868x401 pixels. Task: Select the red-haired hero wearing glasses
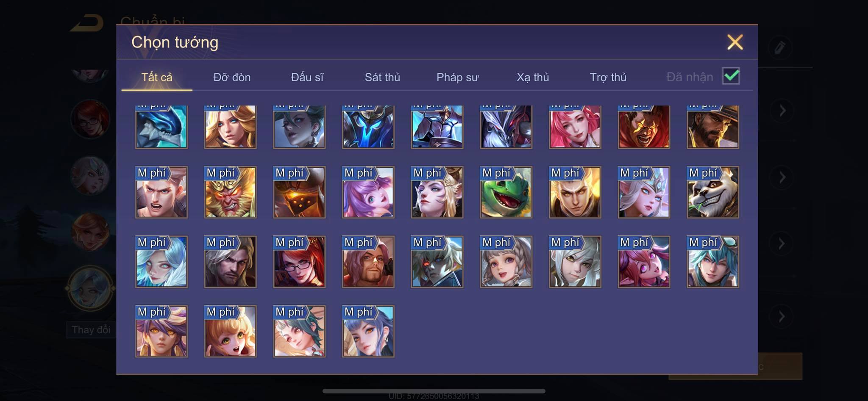299,262
